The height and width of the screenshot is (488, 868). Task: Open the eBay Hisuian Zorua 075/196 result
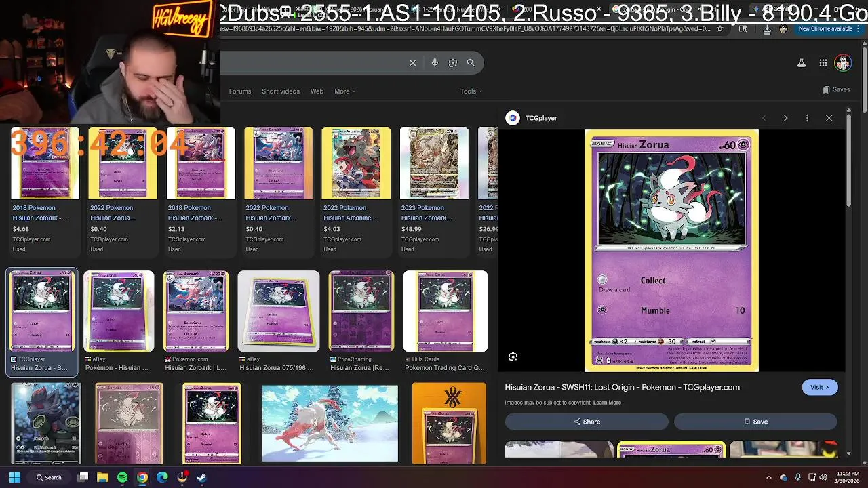click(278, 321)
